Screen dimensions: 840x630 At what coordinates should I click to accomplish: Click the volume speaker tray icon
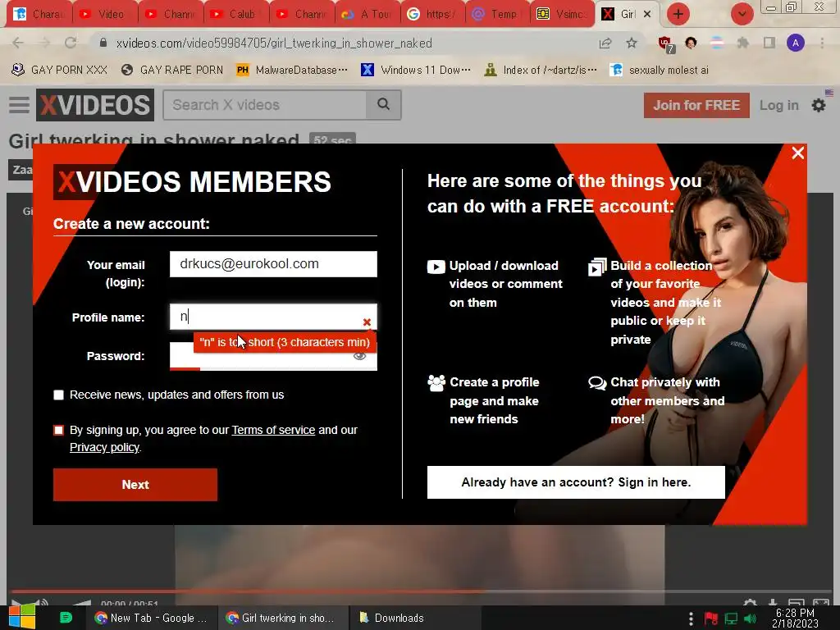pyautogui.click(x=750, y=619)
